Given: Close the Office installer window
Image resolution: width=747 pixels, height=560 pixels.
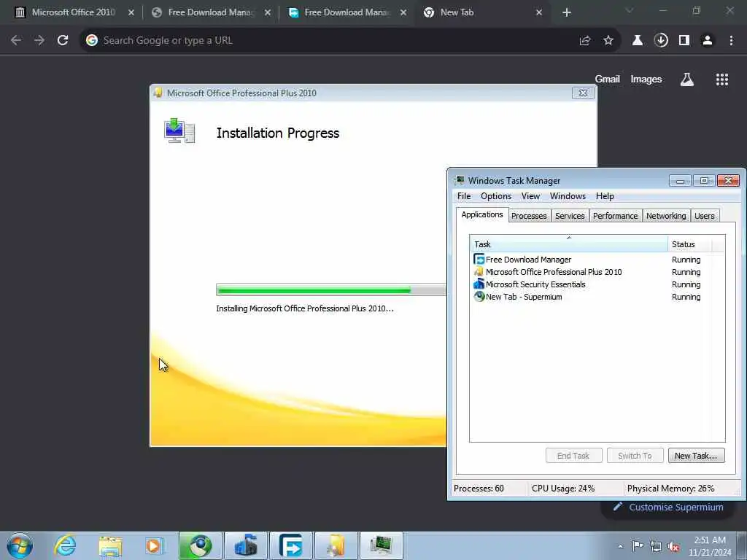Looking at the screenshot, I should tap(583, 93).
